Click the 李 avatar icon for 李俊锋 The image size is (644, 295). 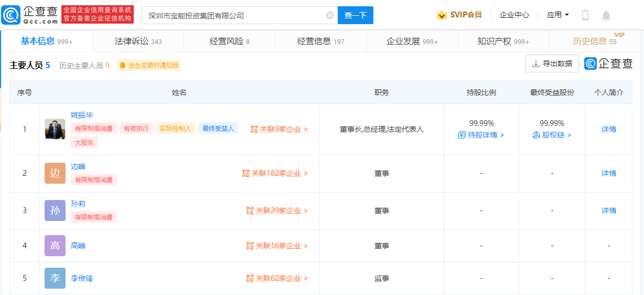pyautogui.click(x=55, y=278)
